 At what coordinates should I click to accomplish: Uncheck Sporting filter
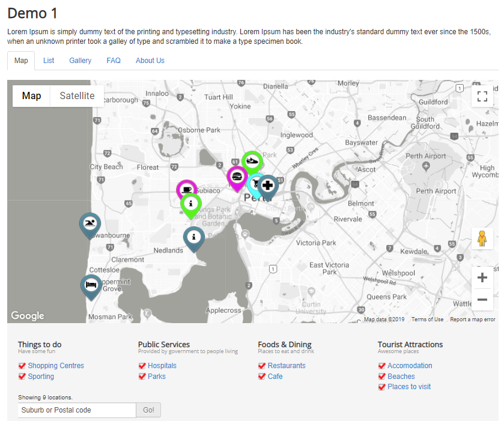(22, 377)
